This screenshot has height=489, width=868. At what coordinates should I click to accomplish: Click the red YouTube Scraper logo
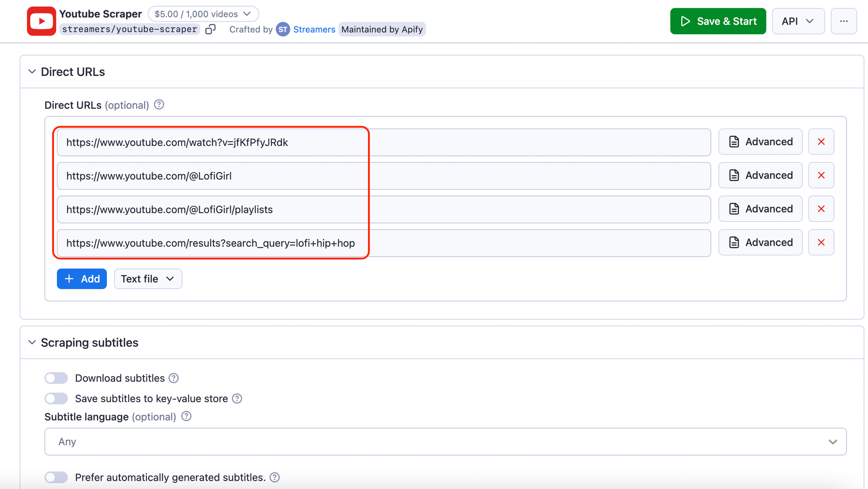[x=42, y=20]
